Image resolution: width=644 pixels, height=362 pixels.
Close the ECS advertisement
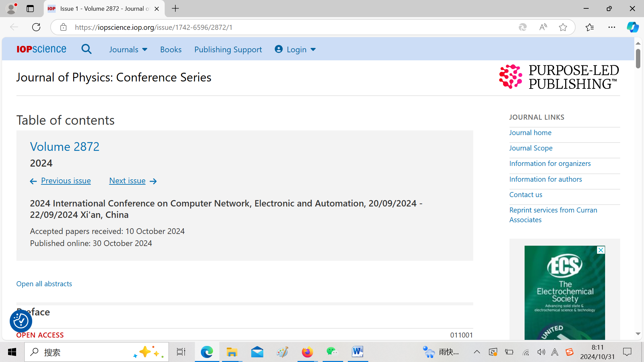coord(601,250)
